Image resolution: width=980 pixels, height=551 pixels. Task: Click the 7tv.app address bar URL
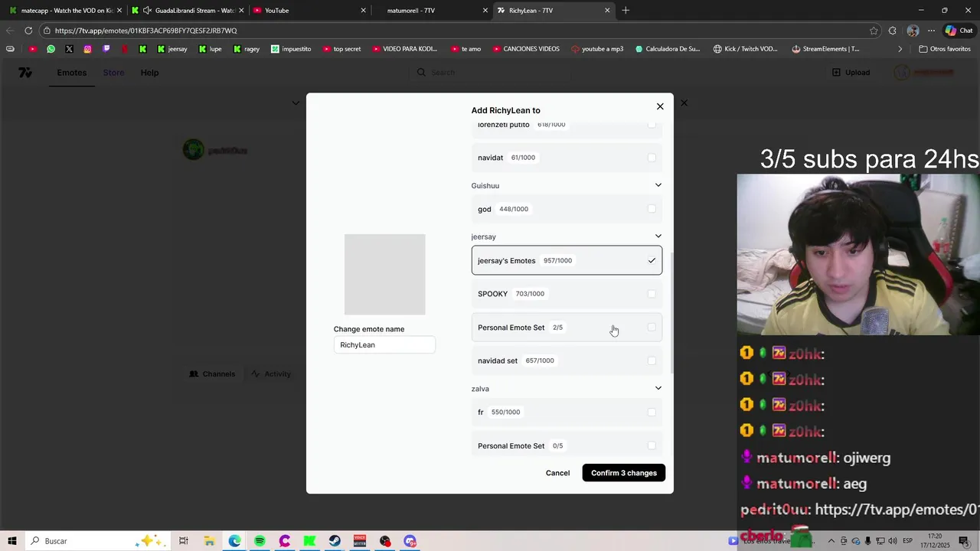click(x=145, y=31)
